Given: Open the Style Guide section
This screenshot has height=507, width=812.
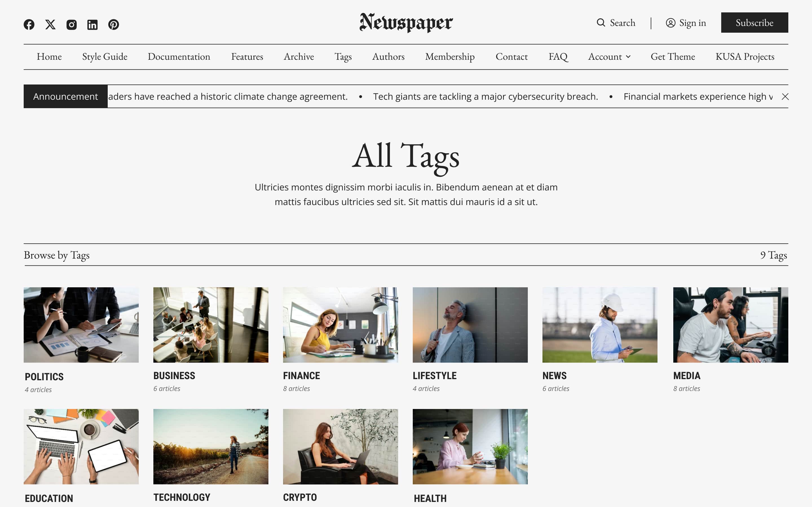Looking at the screenshot, I should pyautogui.click(x=104, y=57).
